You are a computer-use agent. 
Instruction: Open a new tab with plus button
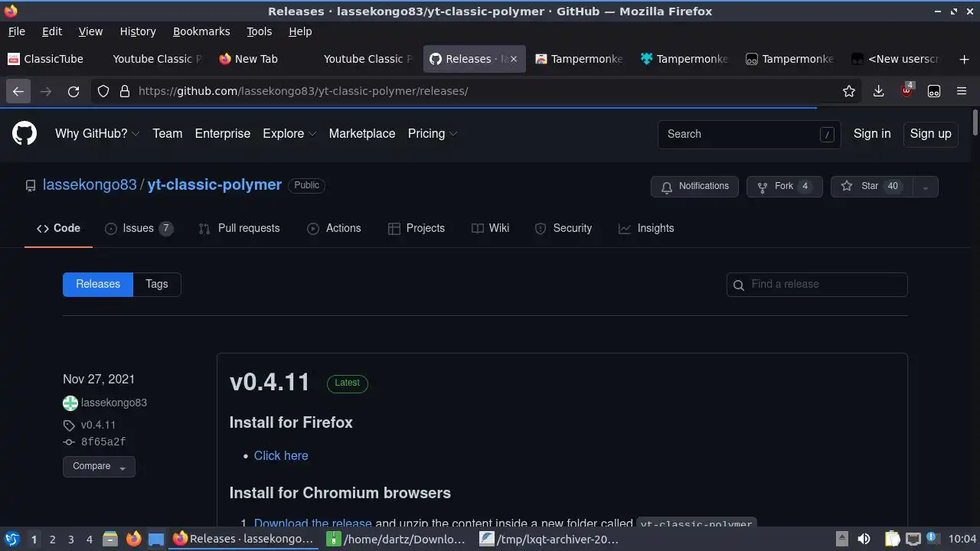(964, 59)
